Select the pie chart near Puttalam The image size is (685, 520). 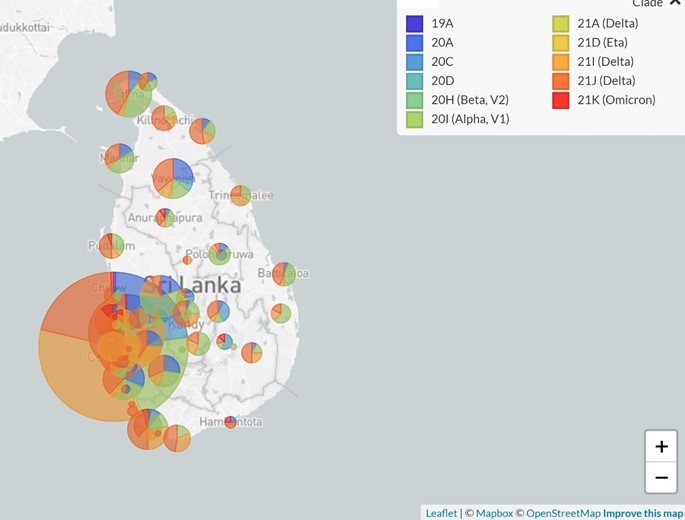[x=112, y=246]
